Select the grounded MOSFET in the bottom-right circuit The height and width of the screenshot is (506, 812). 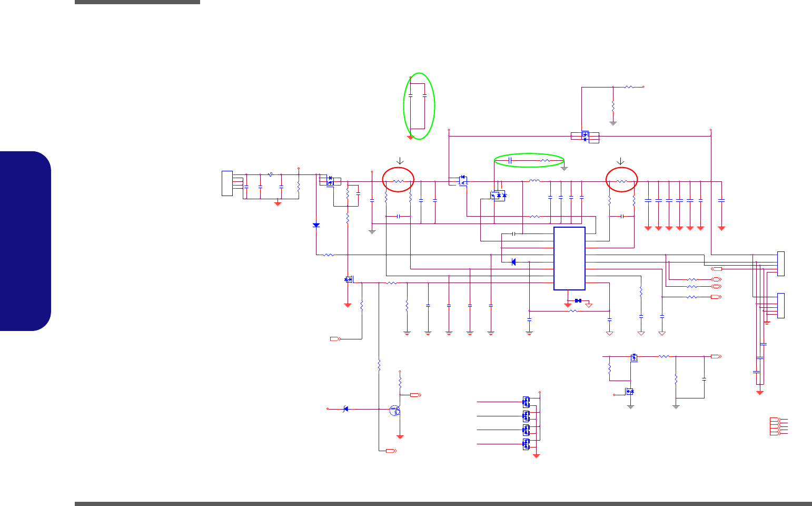pyautogui.click(x=630, y=392)
